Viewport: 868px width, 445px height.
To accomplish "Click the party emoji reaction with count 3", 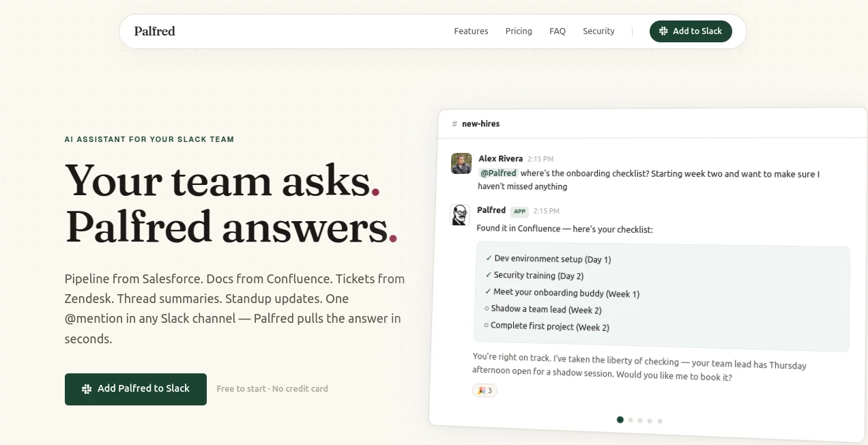I will click(x=484, y=390).
